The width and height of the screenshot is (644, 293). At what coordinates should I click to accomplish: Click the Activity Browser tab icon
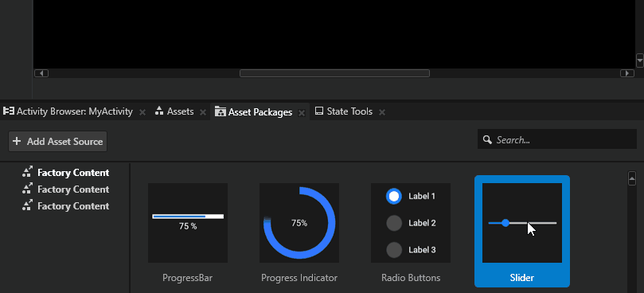pos(9,111)
